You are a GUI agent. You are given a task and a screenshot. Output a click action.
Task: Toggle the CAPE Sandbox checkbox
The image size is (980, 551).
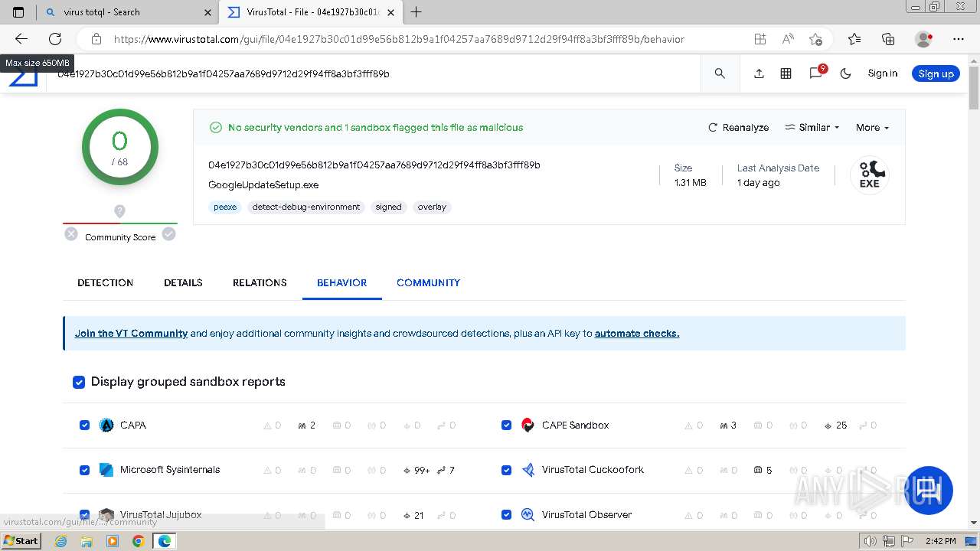(x=506, y=425)
